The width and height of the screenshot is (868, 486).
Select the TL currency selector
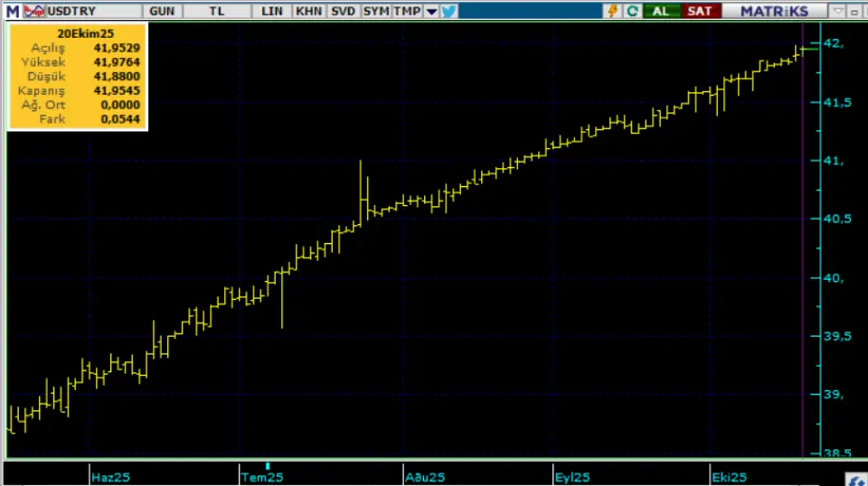click(x=218, y=11)
